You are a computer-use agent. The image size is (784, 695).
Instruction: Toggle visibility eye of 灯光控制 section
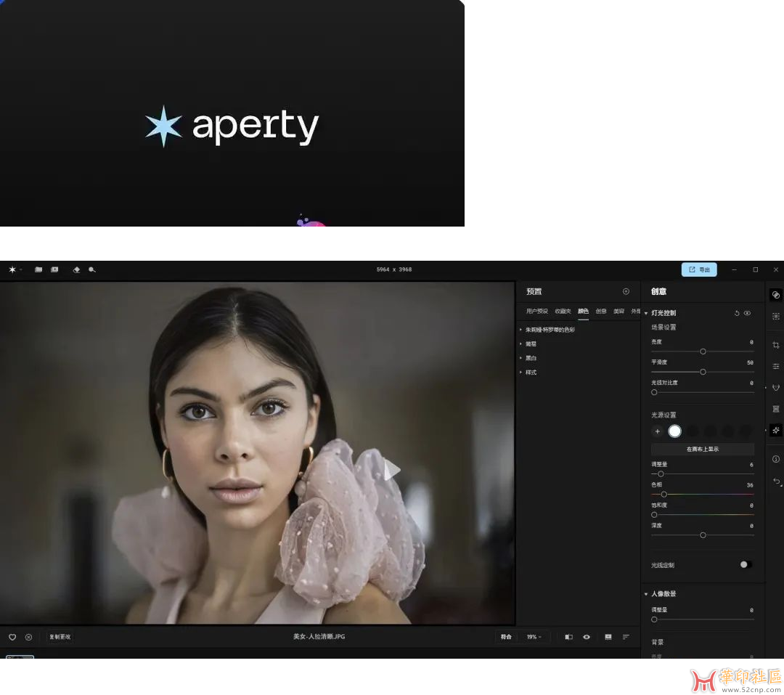pos(747,313)
